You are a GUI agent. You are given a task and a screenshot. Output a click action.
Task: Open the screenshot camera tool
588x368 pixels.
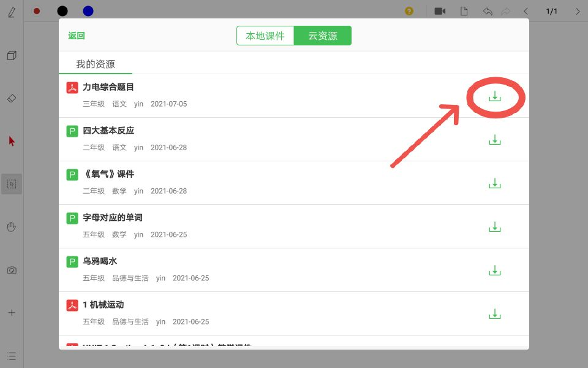(x=12, y=270)
